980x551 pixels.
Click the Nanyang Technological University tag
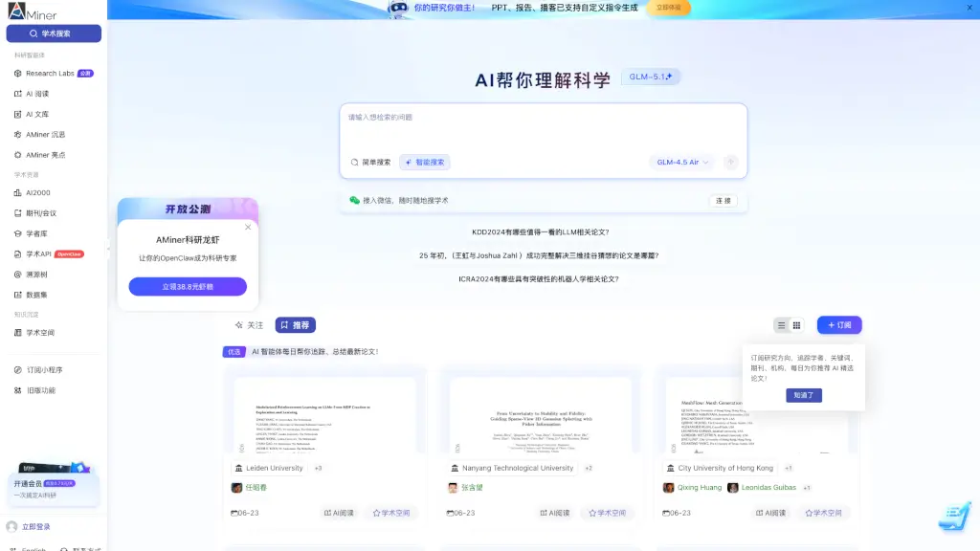(x=512, y=468)
